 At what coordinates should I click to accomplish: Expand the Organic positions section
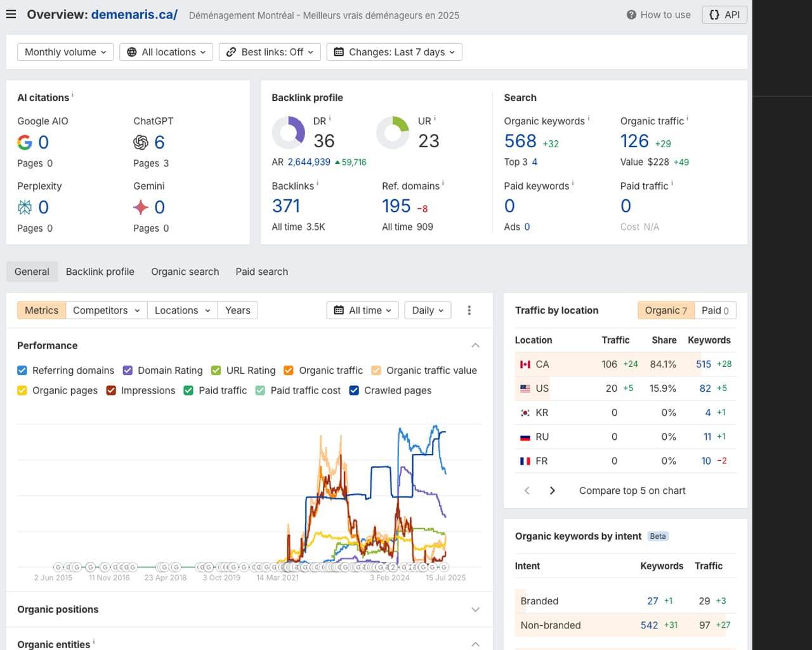[475, 609]
